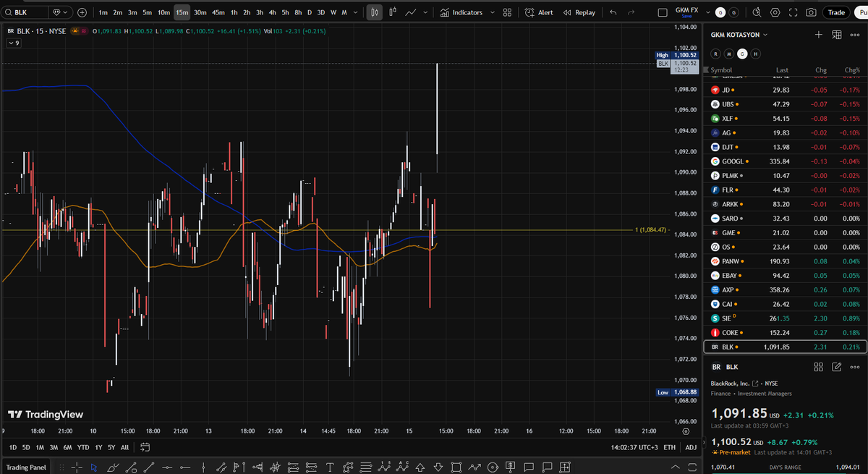Open price scale settings gear below axis
The image size is (868, 474).
[x=686, y=431]
